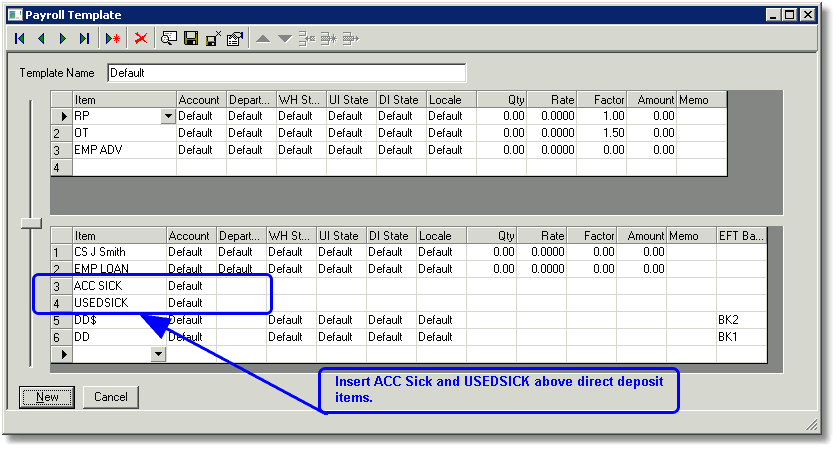Select the DD row number 6 selector
This screenshot has height=449, width=836.
[62, 337]
